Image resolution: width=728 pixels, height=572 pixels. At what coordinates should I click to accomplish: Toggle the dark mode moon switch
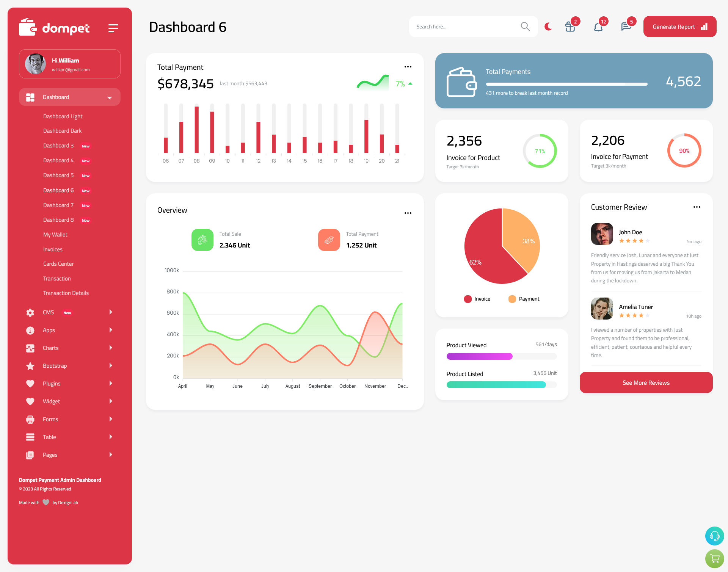click(548, 26)
